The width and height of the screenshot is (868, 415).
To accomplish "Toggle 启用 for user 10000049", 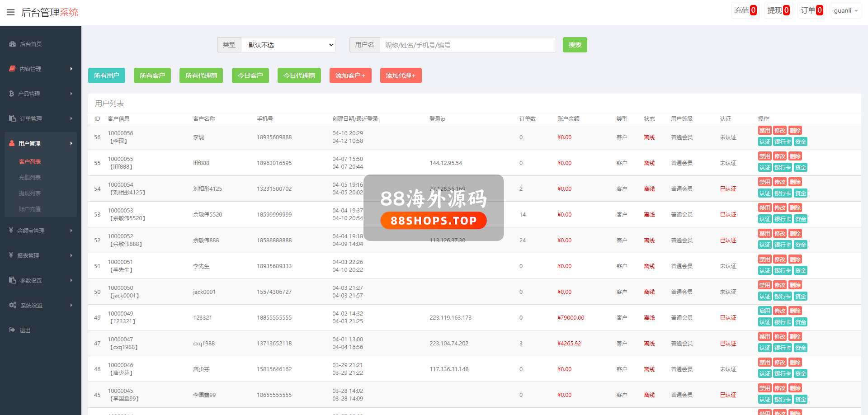I will 764,311.
